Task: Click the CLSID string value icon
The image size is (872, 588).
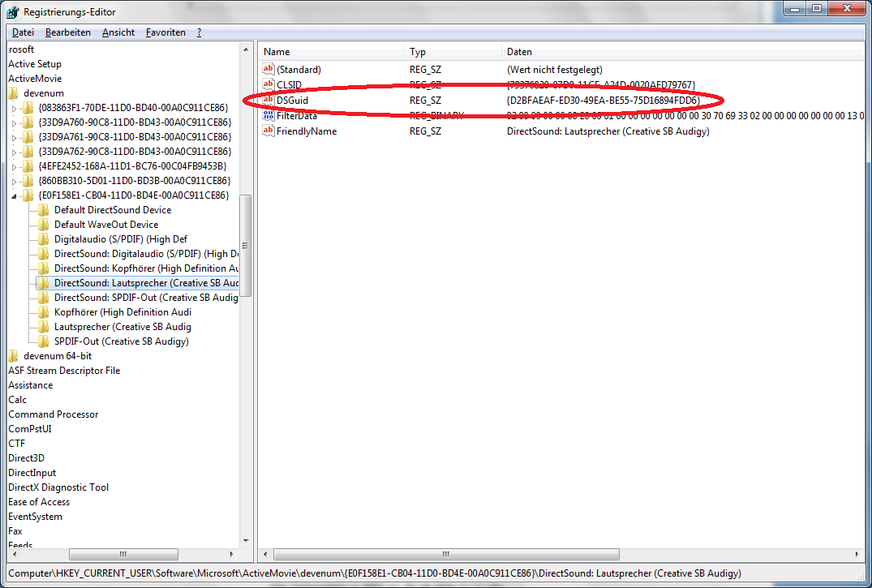Action: pos(268,84)
